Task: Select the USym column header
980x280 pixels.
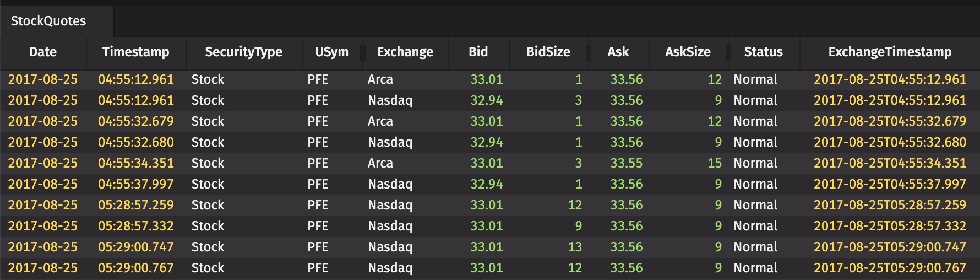Action: click(332, 52)
